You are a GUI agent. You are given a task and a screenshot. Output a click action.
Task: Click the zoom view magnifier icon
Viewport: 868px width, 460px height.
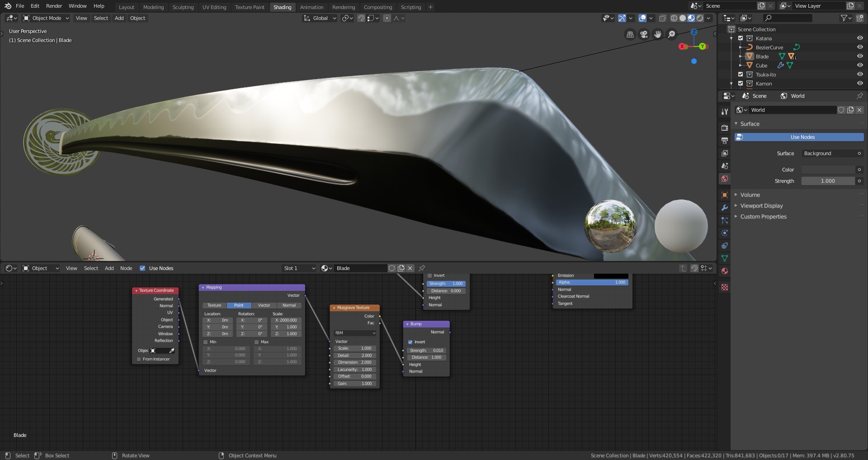click(x=672, y=34)
